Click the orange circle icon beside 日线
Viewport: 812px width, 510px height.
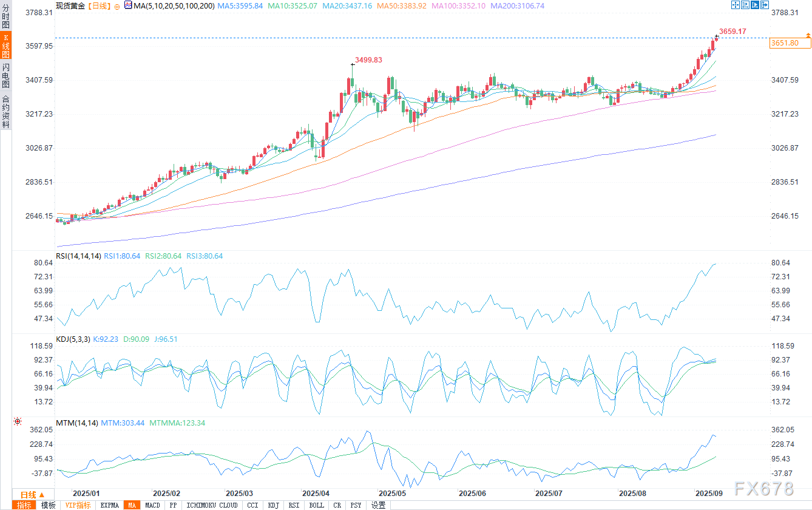coord(117,5)
